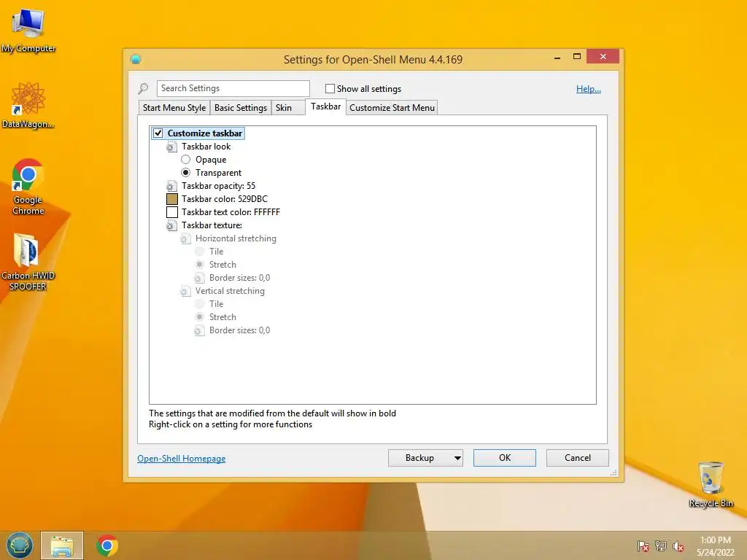The width and height of the screenshot is (747, 560).
Task: Select the Opaque taskbar look option
Action: pos(186,160)
